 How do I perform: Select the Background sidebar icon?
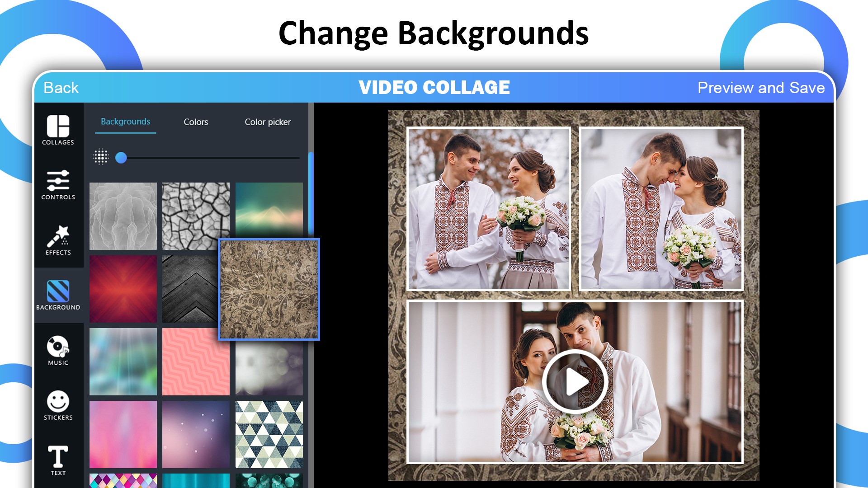(58, 295)
